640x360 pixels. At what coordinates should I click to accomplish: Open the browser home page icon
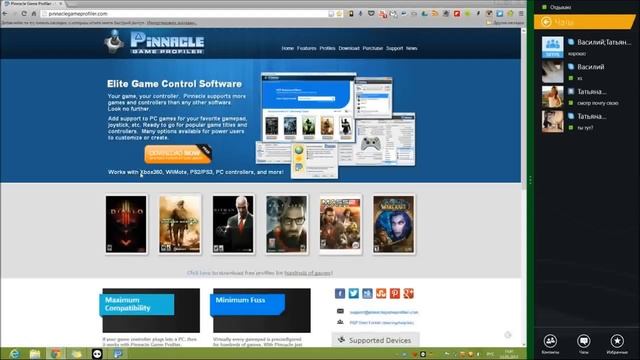(33, 13)
